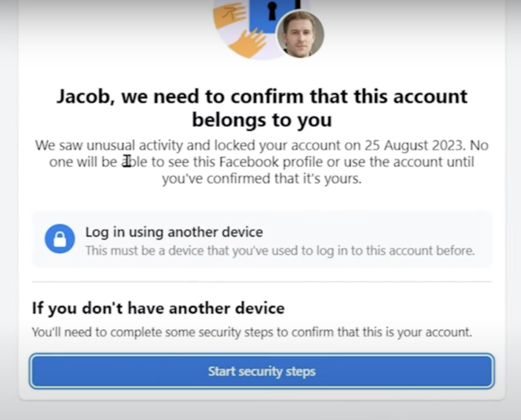
Task: Start security steps
Action: click(x=262, y=371)
